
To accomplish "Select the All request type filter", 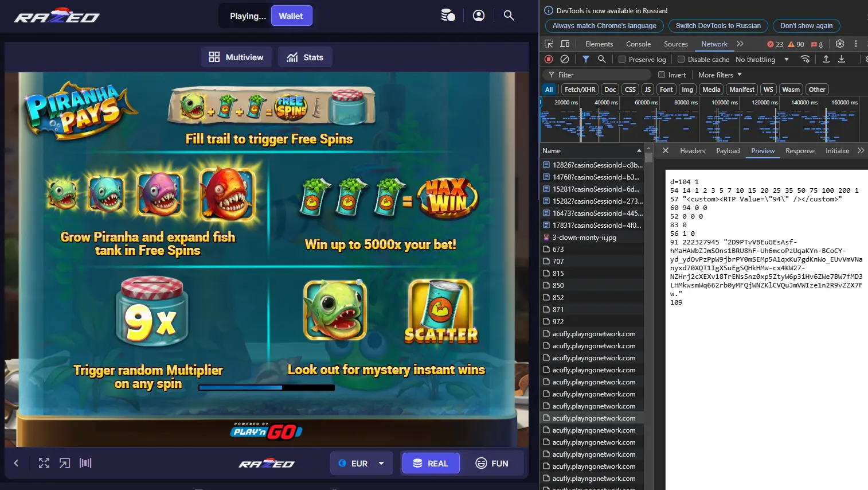I will [x=549, y=90].
